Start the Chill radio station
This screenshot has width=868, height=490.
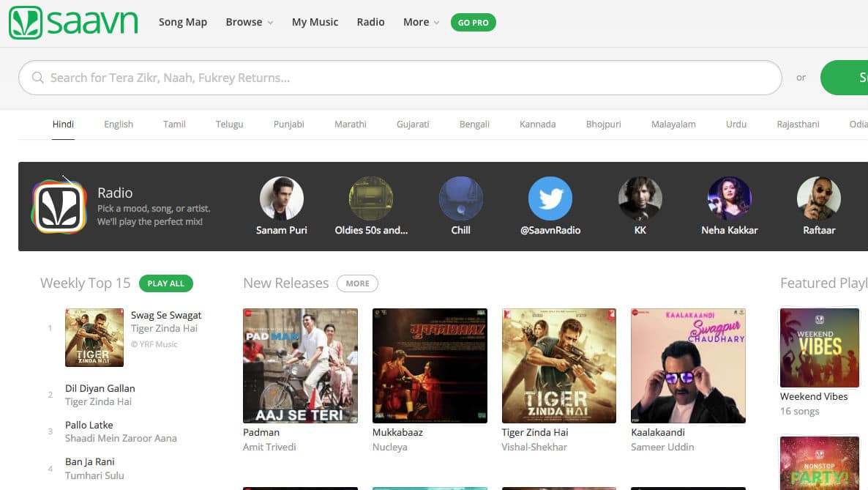pyautogui.click(x=460, y=198)
